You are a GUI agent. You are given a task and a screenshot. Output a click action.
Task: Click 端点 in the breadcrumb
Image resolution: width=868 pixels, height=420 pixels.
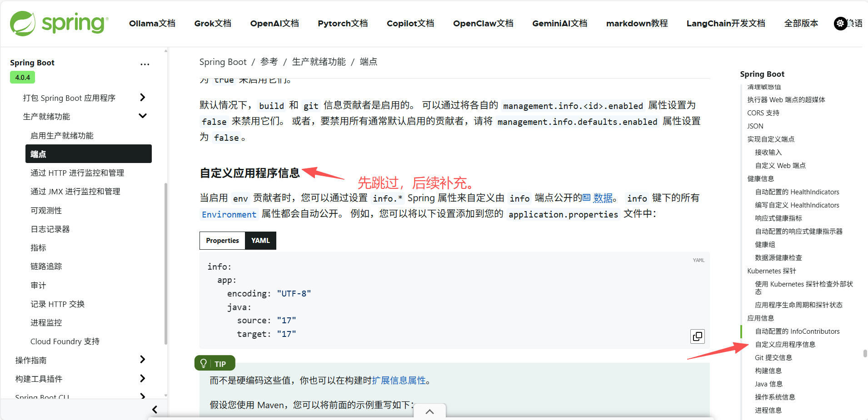[x=369, y=62]
